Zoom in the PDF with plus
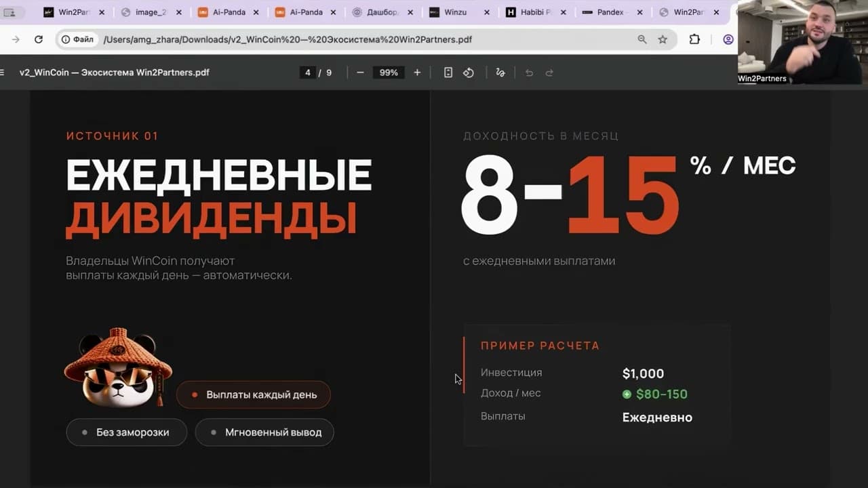Screen dimensions: 868x488 click(x=417, y=73)
